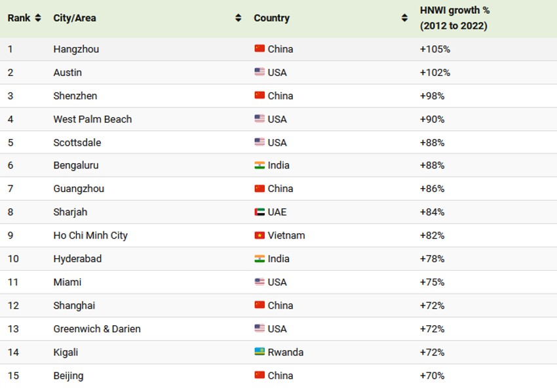Click the City/Area column header text
This screenshot has height=392, width=557.
tap(75, 18)
